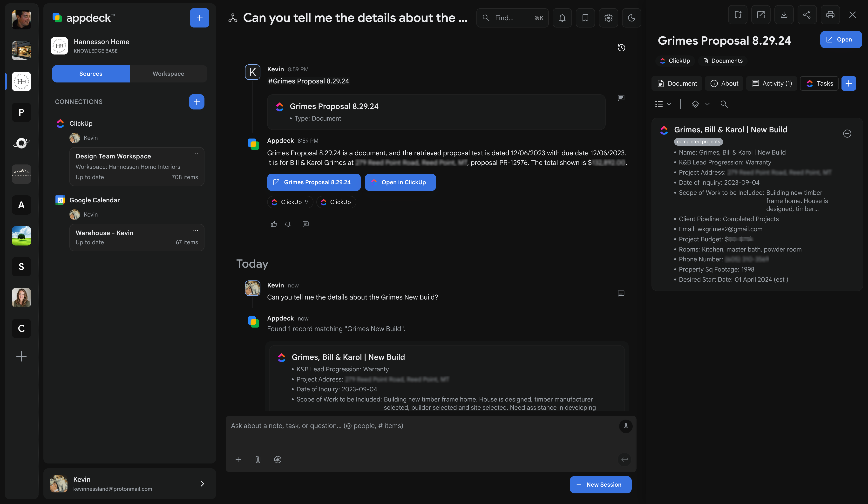Open the Document tab in right panel
The height and width of the screenshot is (504, 868).
pos(677,83)
